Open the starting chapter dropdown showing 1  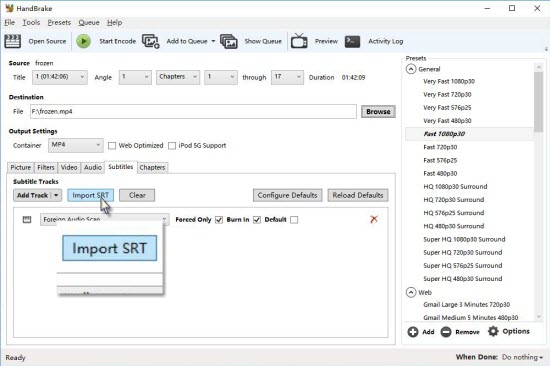pos(221,77)
